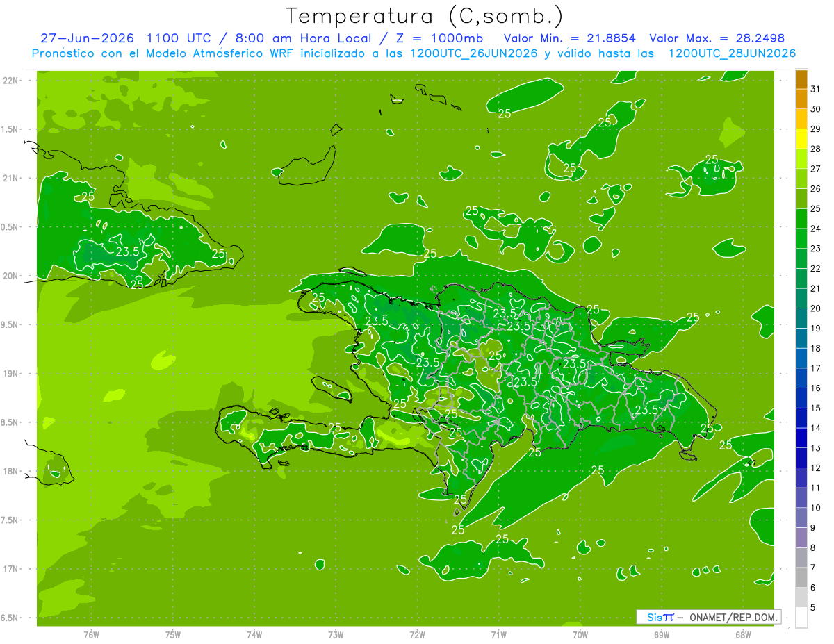This screenshot has height=644, width=834.
Task: Click the '74W' longitude axis label
Action: (x=254, y=634)
